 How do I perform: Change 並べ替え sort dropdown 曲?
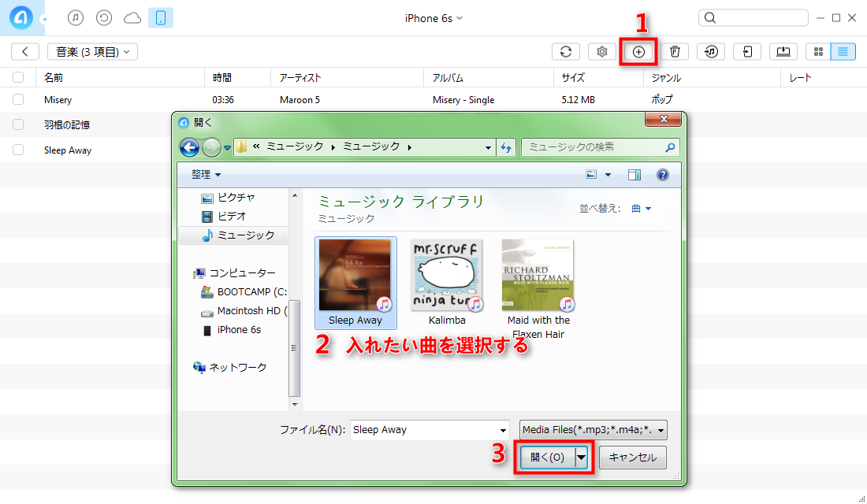pyautogui.click(x=642, y=209)
